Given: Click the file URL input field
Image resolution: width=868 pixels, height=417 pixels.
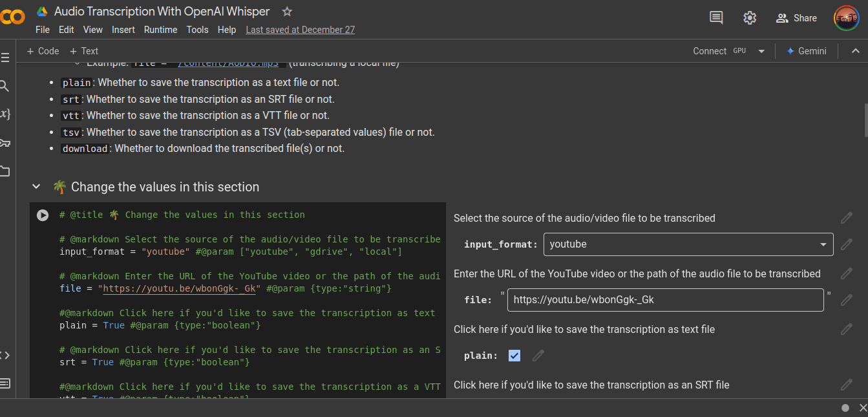Looking at the screenshot, I should click(665, 300).
